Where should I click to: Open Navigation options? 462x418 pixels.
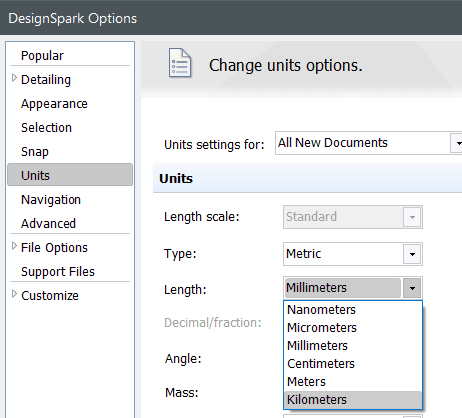coord(51,200)
